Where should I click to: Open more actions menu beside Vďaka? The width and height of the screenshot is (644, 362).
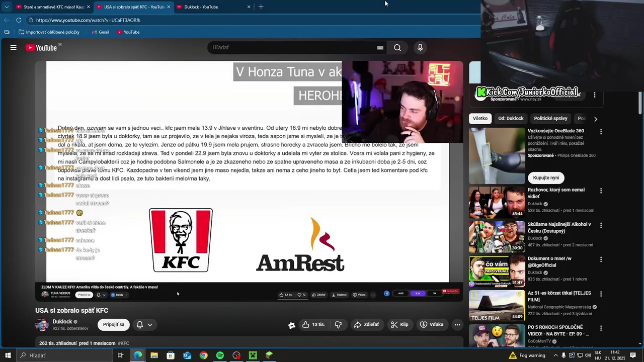point(457,325)
